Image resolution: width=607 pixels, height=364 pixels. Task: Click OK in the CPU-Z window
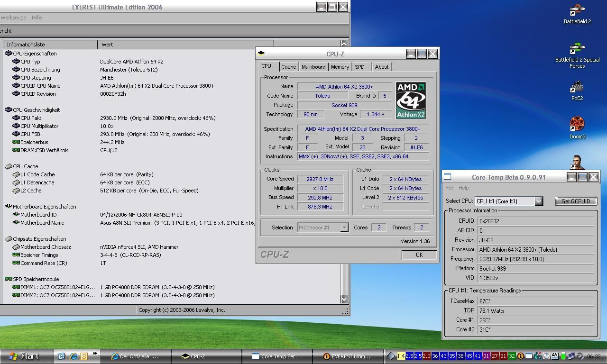[419, 255]
